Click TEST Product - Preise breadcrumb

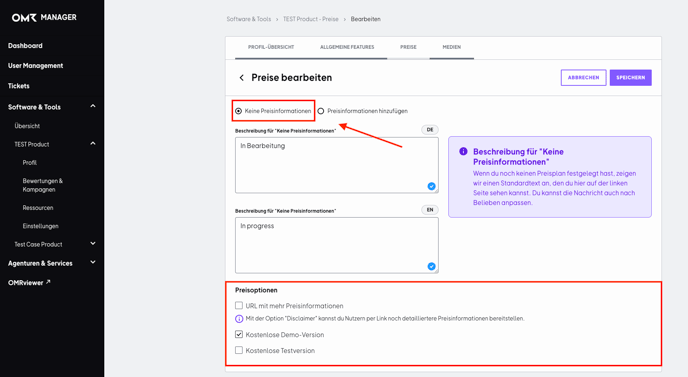coord(311,19)
